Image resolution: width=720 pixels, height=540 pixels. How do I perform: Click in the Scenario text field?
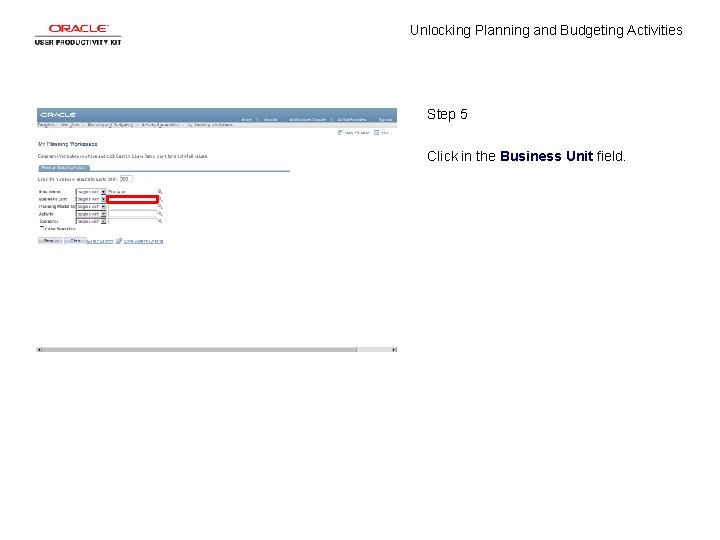tap(132, 221)
